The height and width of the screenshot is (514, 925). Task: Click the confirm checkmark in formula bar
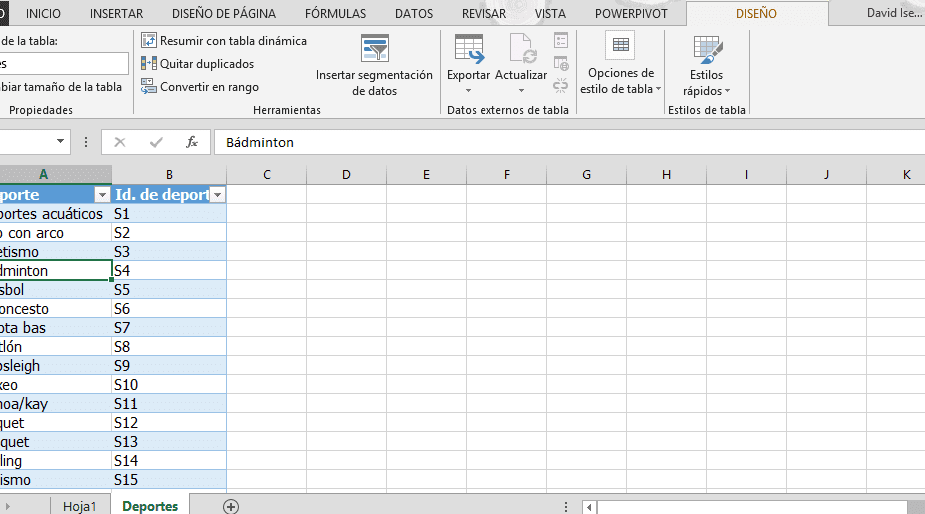click(x=156, y=142)
